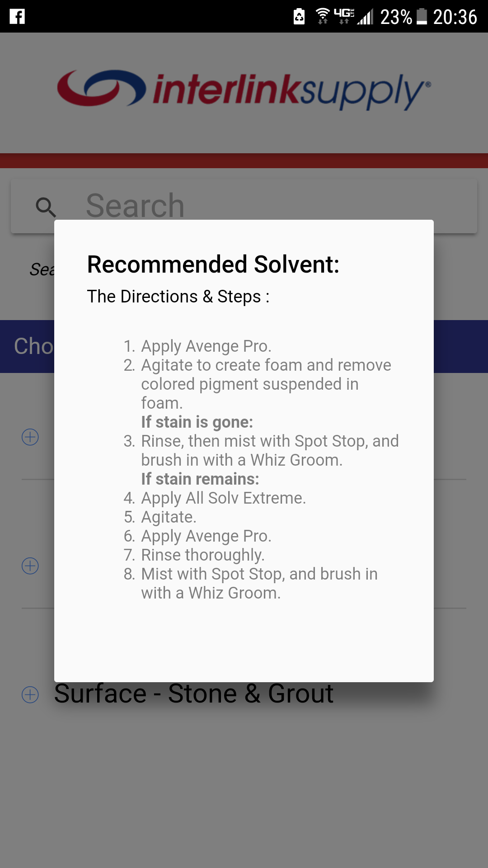Tap the search magnifier icon
This screenshot has width=488, height=868.
pos(45,206)
